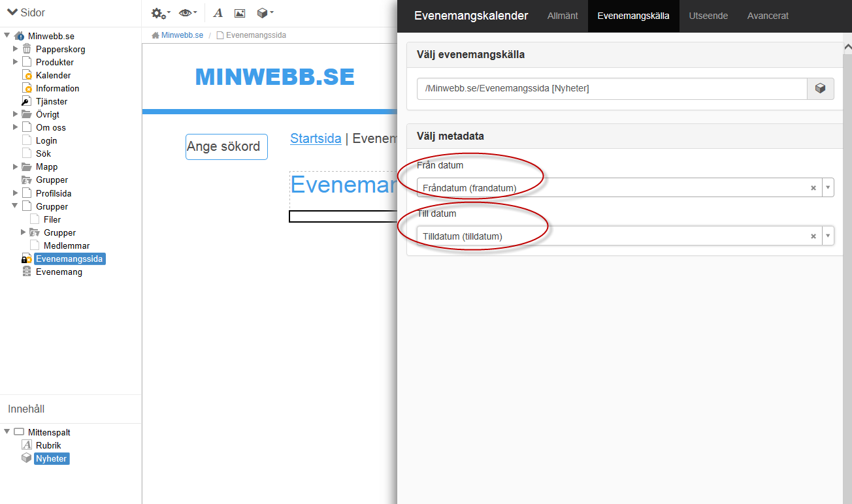
Task: Click the Nyheter cube module icon
Action: pyautogui.click(x=27, y=458)
